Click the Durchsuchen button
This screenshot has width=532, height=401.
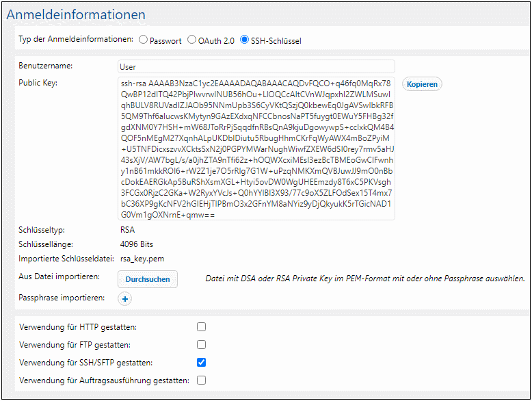148,279
